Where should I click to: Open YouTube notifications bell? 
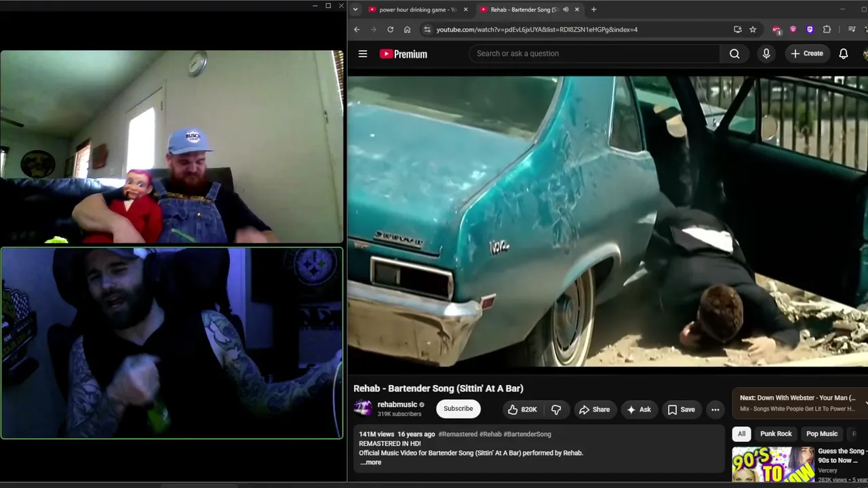pos(844,54)
